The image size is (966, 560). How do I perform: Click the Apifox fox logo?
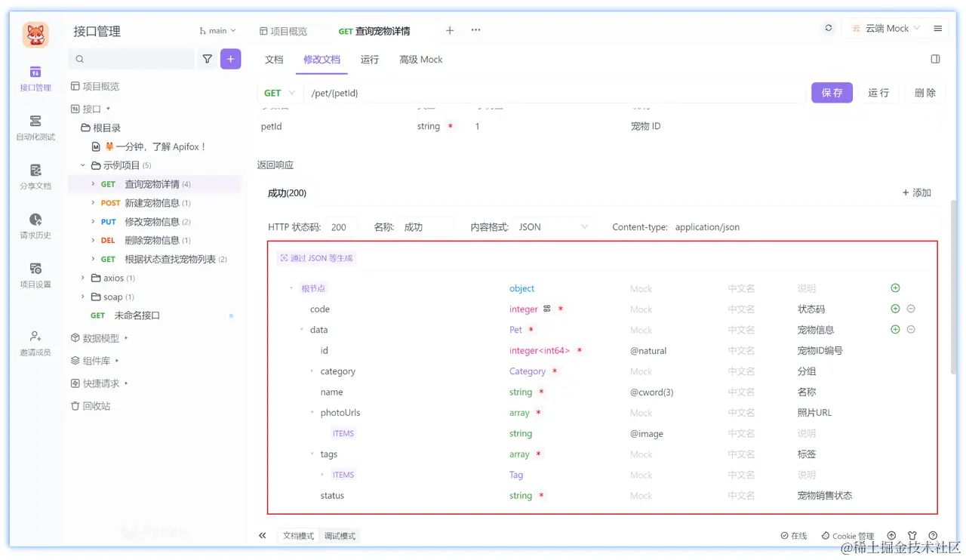(35, 35)
